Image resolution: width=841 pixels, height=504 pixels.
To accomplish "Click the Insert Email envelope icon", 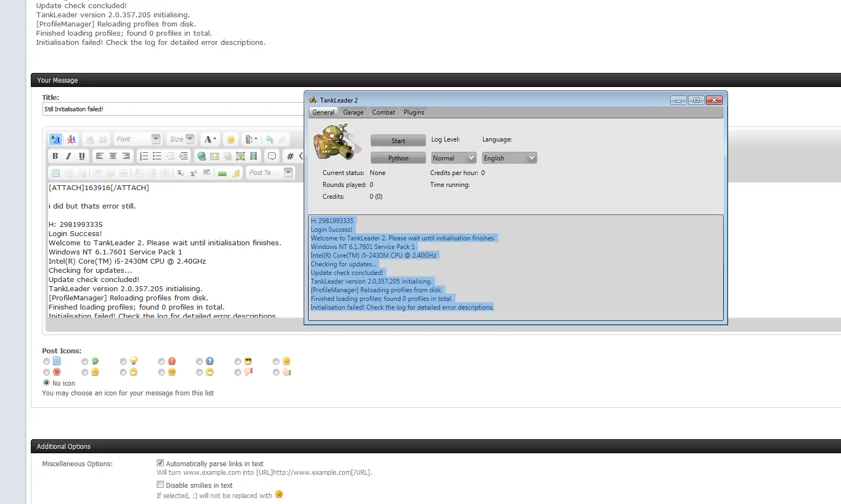I will pos(215,156).
